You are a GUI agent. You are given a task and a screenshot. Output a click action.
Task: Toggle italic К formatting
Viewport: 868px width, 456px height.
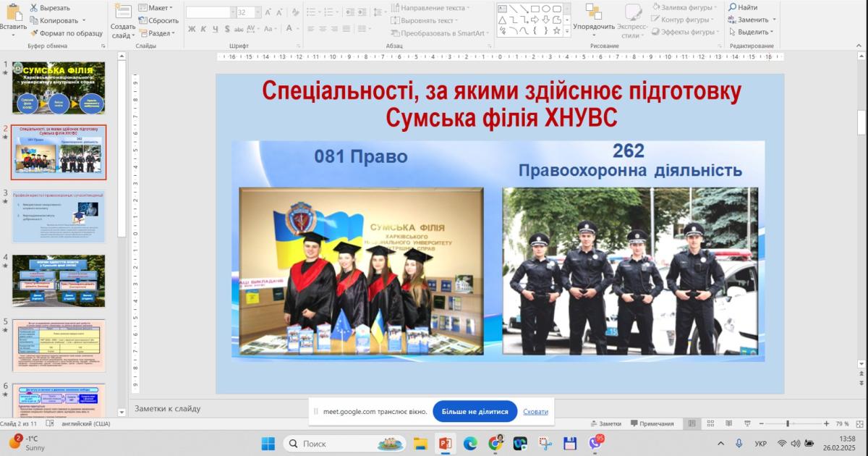pyautogui.click(x=204, y=30)
